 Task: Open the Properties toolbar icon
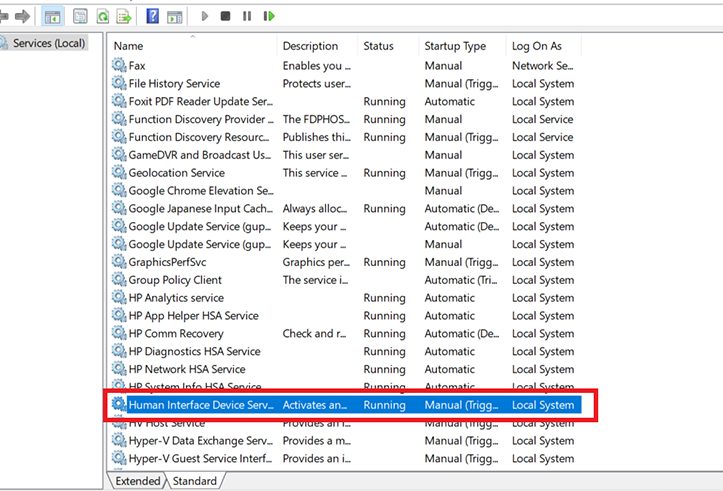[80, 17]
